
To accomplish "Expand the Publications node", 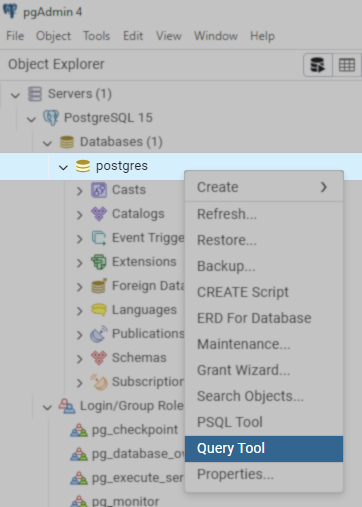I will click(x=79, y=335).
